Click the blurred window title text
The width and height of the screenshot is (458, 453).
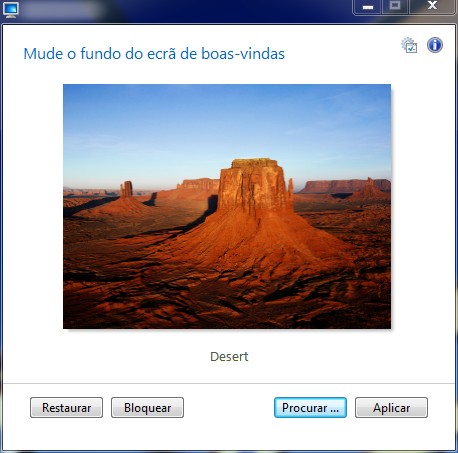62,10
